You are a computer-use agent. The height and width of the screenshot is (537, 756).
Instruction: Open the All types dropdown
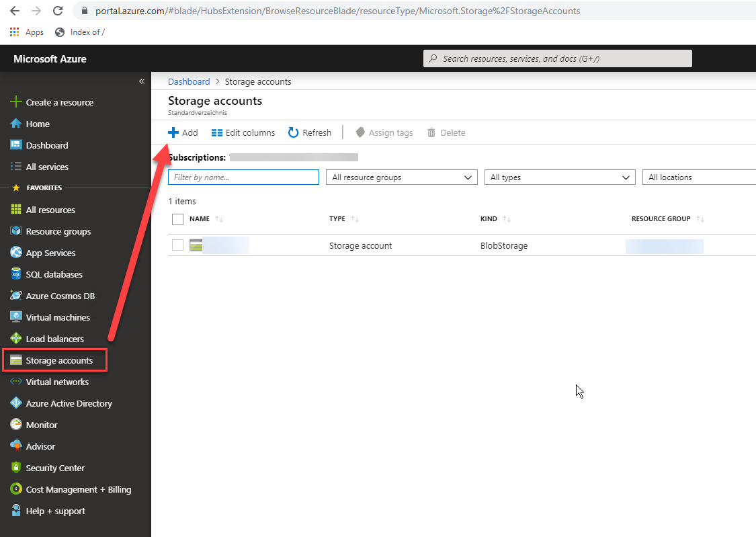560,177
